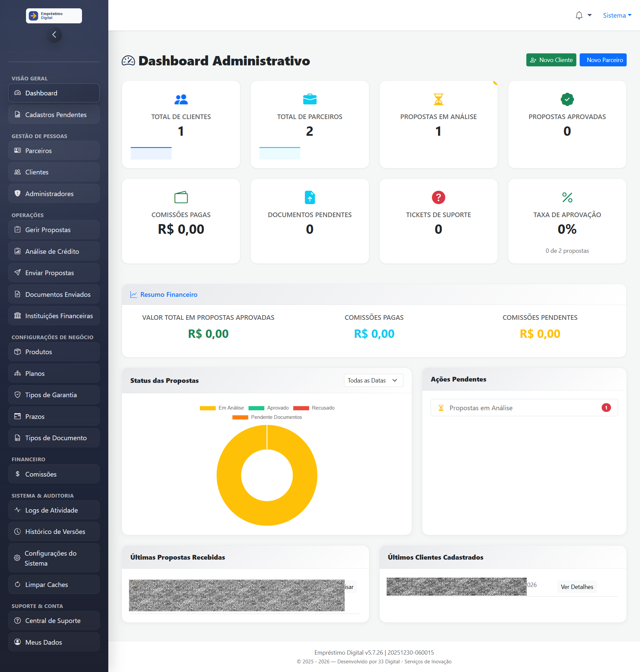Click the Ações Pendentes header
The width and height of the screenshot is (640, 672).
coord(458,379)
